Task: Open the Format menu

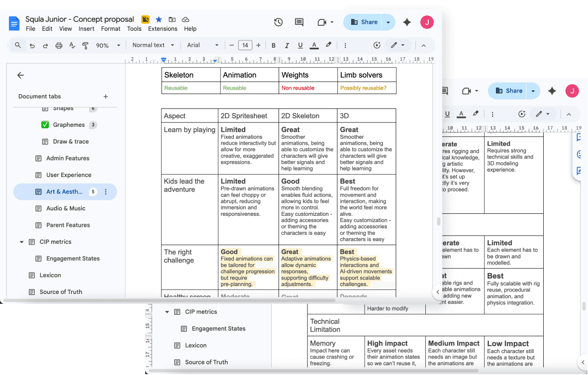Action: coord(110,29)
